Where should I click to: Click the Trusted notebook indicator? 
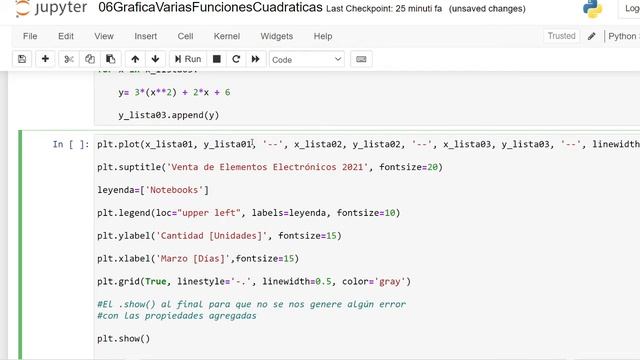562,36
